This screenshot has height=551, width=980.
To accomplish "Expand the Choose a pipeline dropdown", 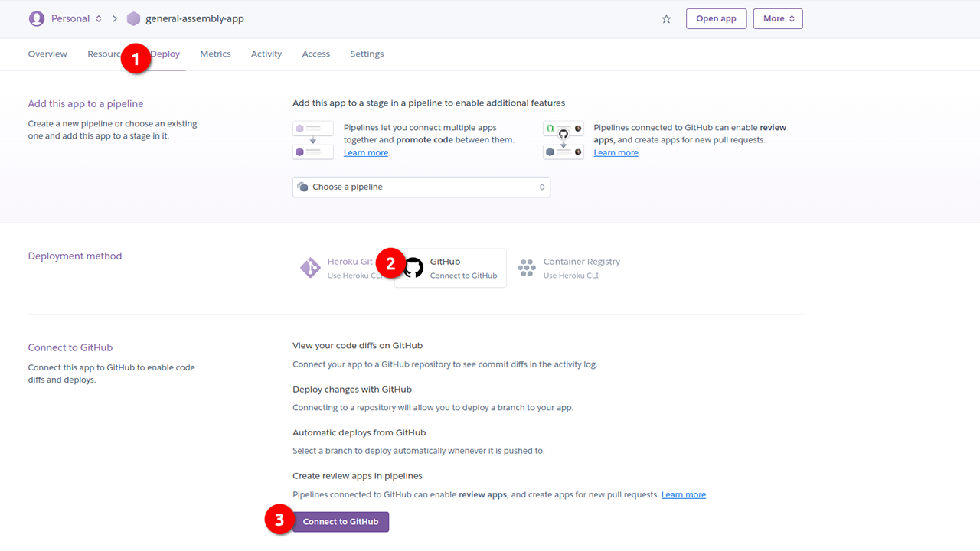I will (x=421, y=187).
